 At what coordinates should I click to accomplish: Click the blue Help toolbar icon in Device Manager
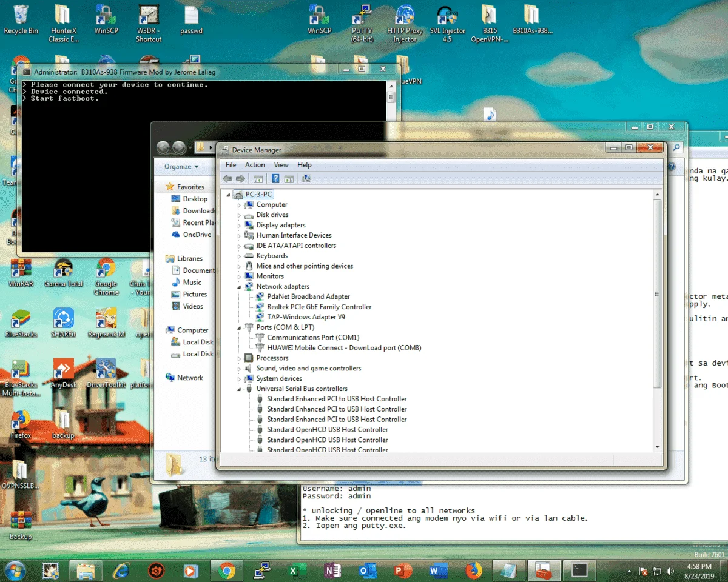point(275,179)
